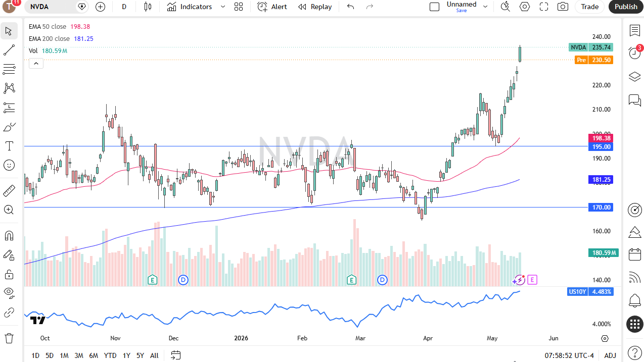Undo the last chart action
Image resolution: width=644 pixels, height=362 pixels.
point(350,7)
